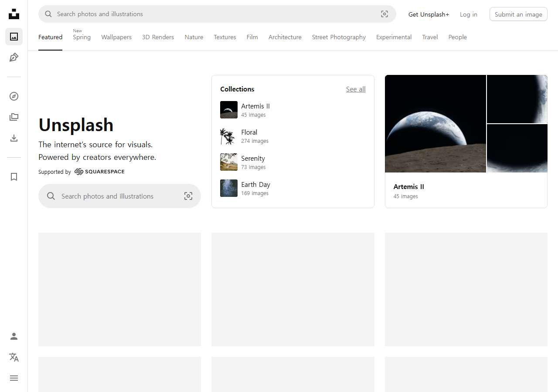Switch to the Film tab
Image resolution: width=558 pixels, height=392 pixels.
coord(252,37)
